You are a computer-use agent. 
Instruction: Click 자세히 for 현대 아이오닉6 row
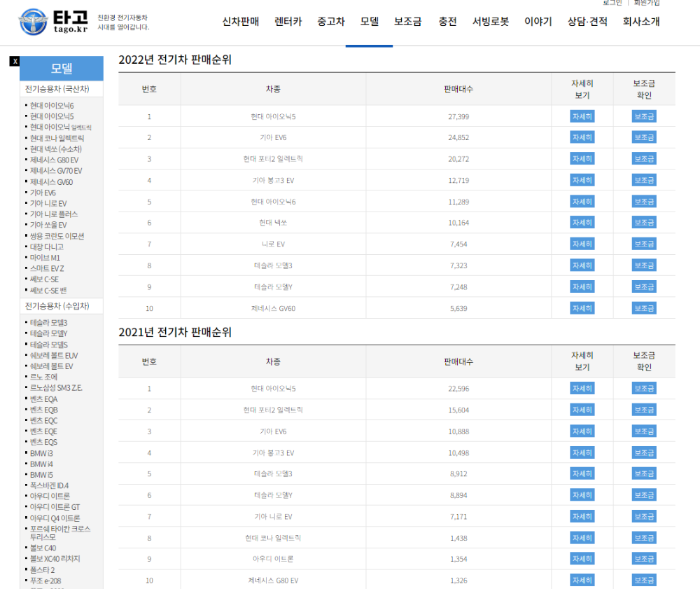click(582, 202)
